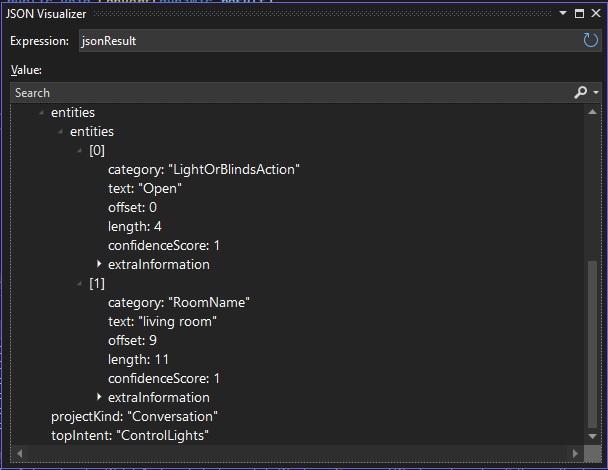Collapse the [0] array item
608x470 pixels.
pos(79,151)
